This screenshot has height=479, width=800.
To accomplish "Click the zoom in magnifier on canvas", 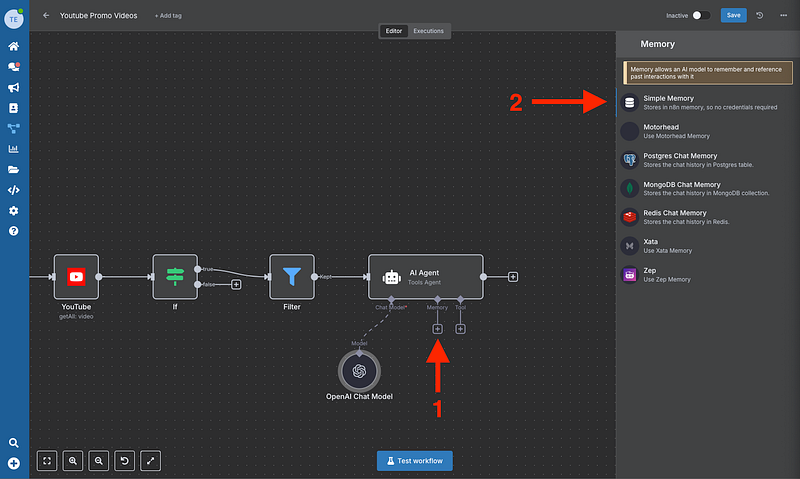I will point(73,461).
